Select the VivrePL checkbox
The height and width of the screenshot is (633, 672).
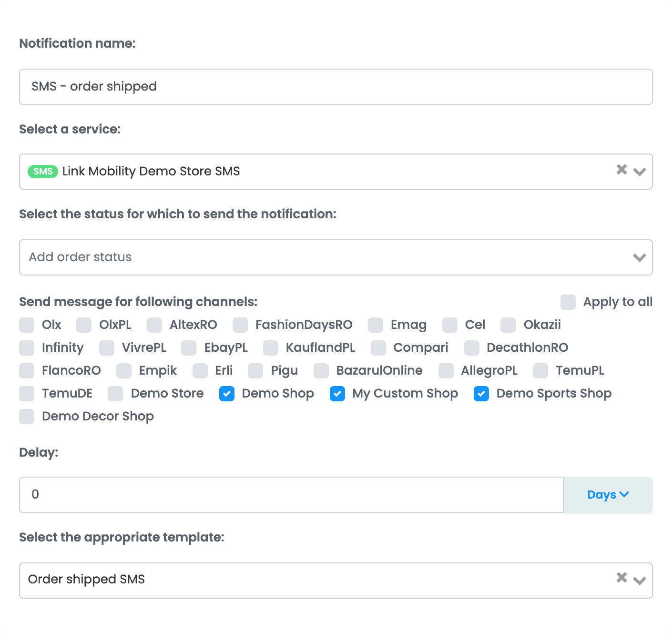point(107,347)
